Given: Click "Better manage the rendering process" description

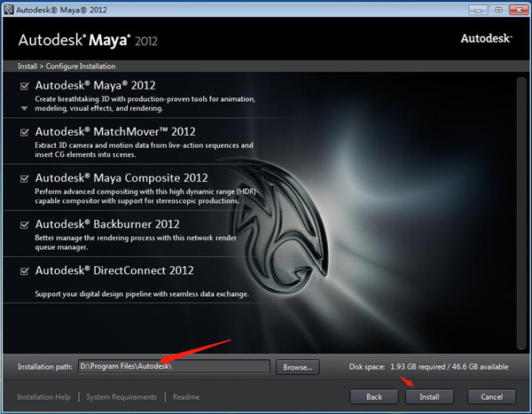Looking at the screenshot, I should (x=136, y=242).
